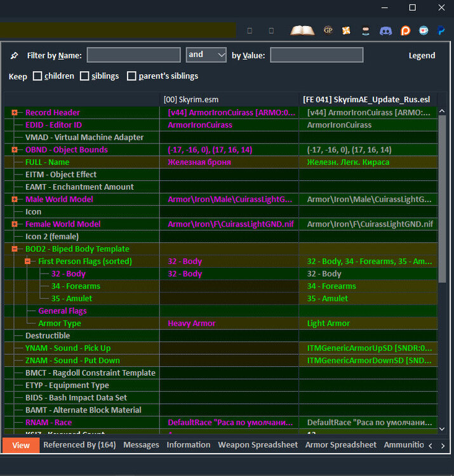Focus the by Value input field
The image size is (454, 476).
pyautogui.click(x=316, y=55)
